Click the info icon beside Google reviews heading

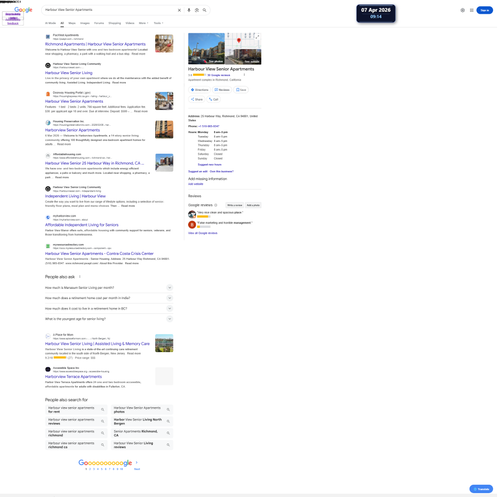(216, 205)
